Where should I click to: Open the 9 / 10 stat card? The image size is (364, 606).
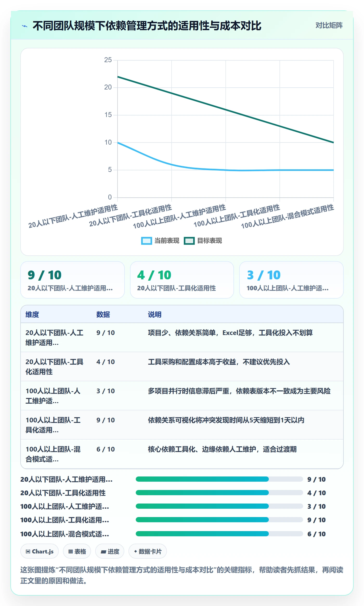pyautogui.click(x=73, y=280)
